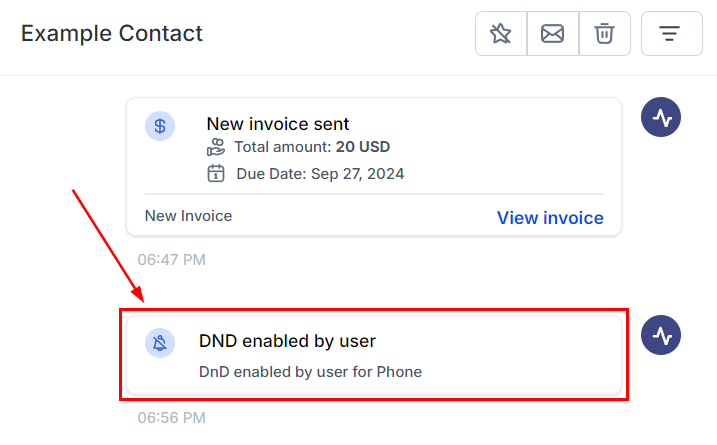Mark conversation unread with envelope icon
The width and height of the screenshot is (717, 445).
[x=552, y=34]
